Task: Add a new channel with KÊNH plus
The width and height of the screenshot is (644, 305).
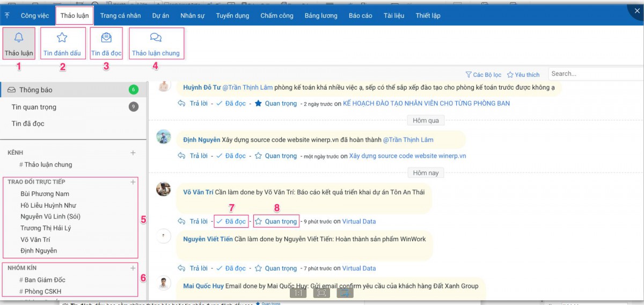Action: point(133,152)
